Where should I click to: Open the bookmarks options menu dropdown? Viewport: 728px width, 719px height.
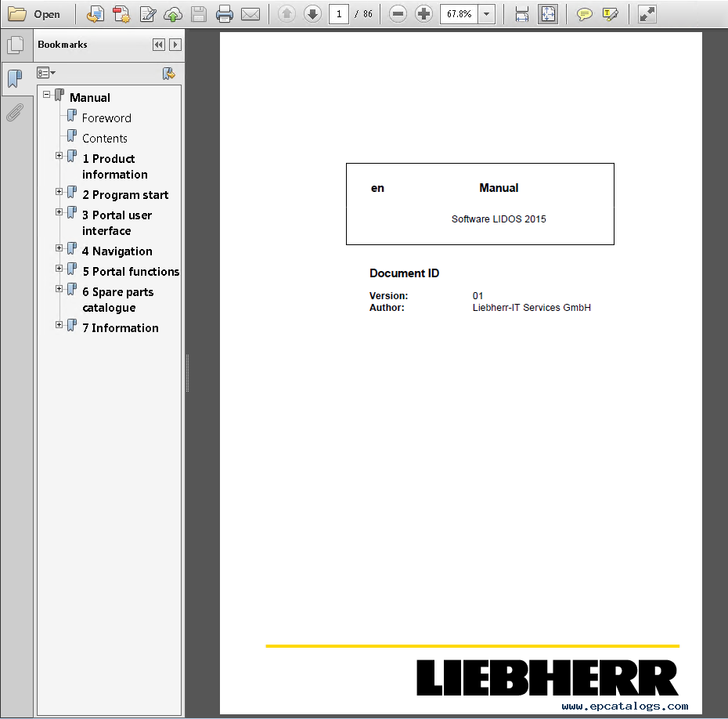(x=46, y=73)
